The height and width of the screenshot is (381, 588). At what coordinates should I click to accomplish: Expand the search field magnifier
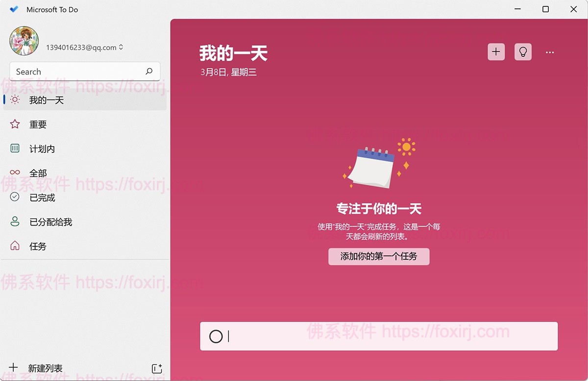148,72
